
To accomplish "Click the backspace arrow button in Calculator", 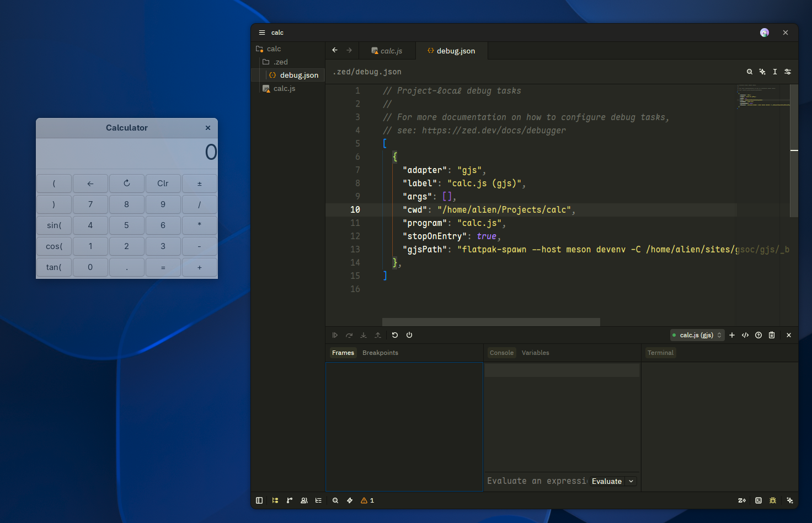I will pos(90,184).
